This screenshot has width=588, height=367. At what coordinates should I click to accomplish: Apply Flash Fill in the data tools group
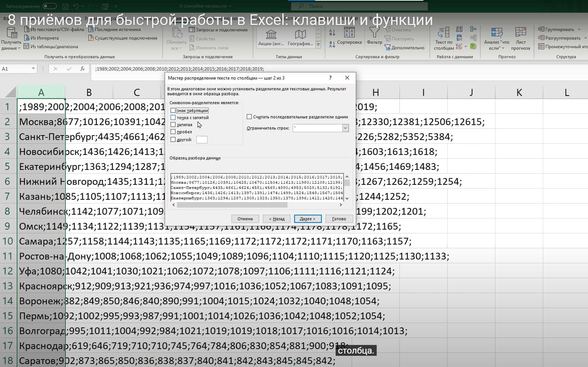(459, 29)
